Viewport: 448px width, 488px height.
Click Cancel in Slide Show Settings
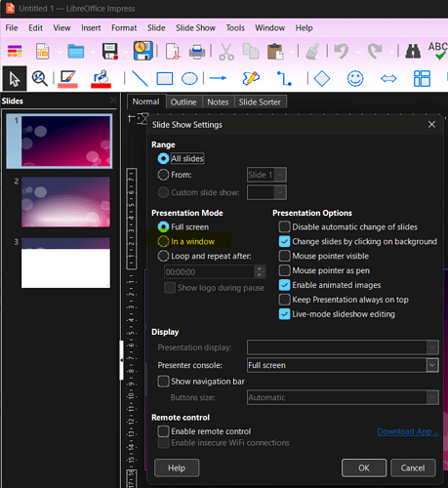tap(413, 468)
